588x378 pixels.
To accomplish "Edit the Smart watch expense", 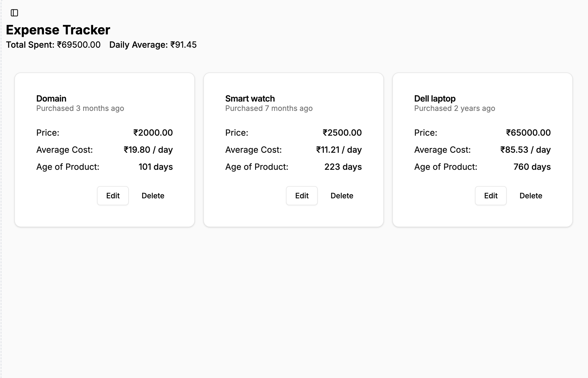I will (x=302, y=196).
